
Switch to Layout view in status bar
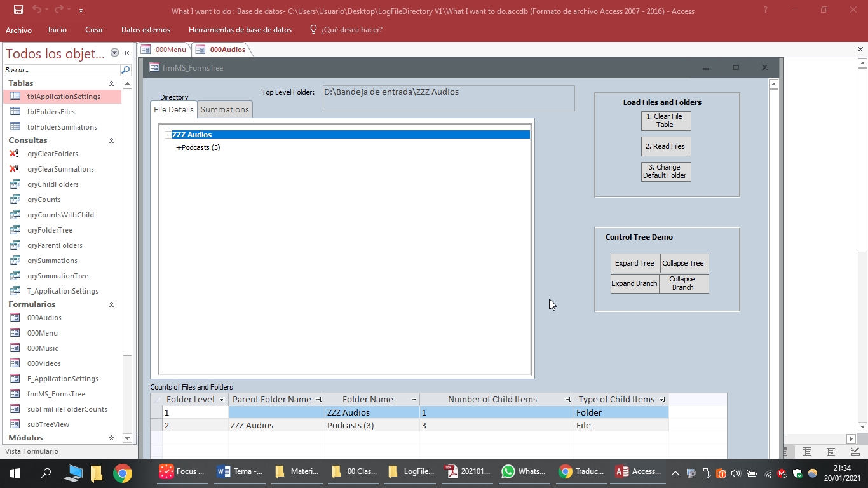click(831, 451)
